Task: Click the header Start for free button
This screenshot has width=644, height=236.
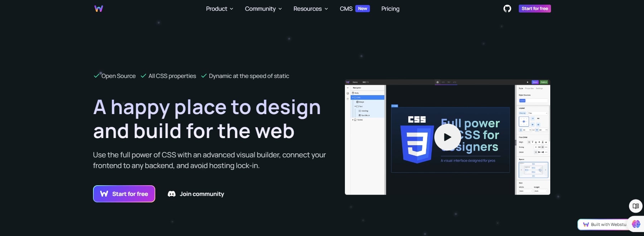Action: pos(535,9)
